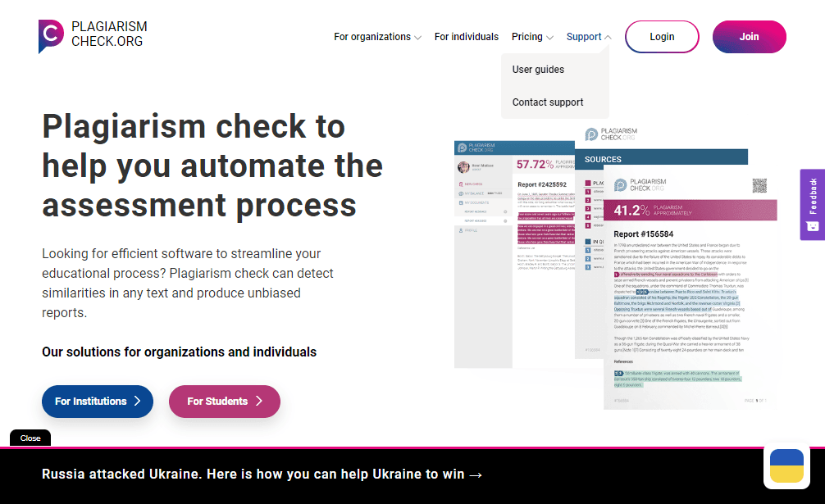The image size is (825, 504).
Task: Expand the Pricing dropdown chevron
Action: (x=549, y=38)
